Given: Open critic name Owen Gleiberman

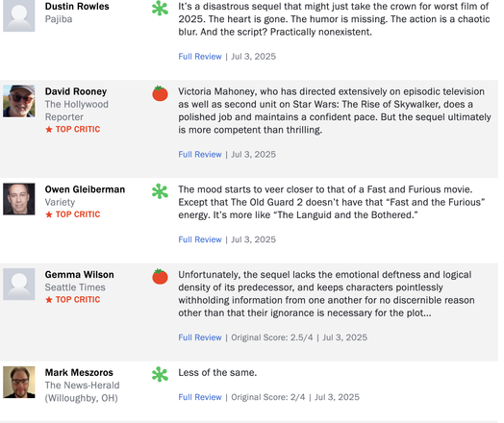Looking at the screenshot, I should 85,189.
